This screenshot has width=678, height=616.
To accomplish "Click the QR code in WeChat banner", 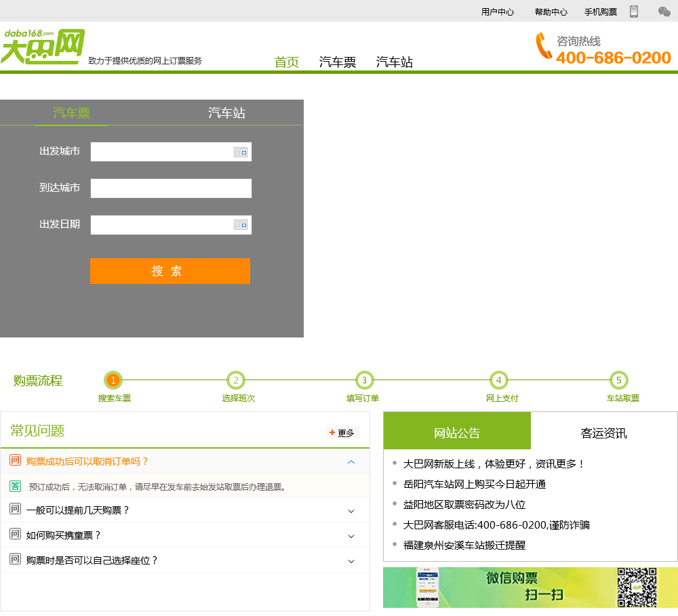I will [x=637, y=588].
